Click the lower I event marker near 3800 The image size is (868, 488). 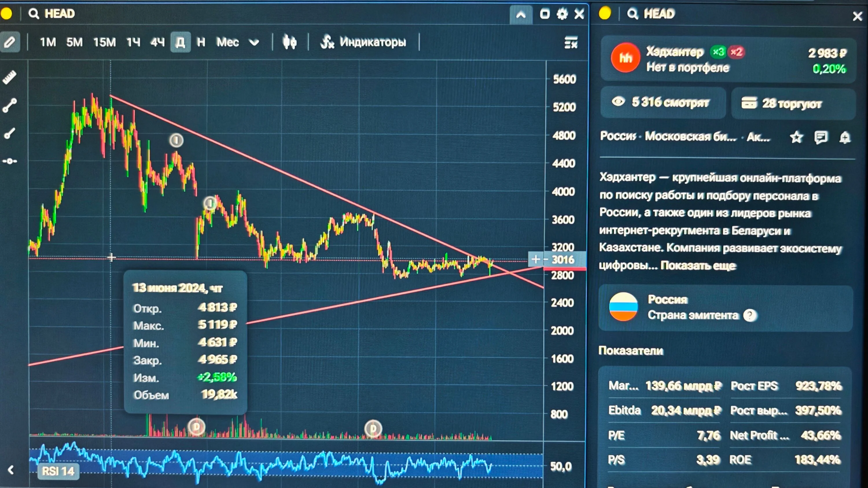[210, 203]
